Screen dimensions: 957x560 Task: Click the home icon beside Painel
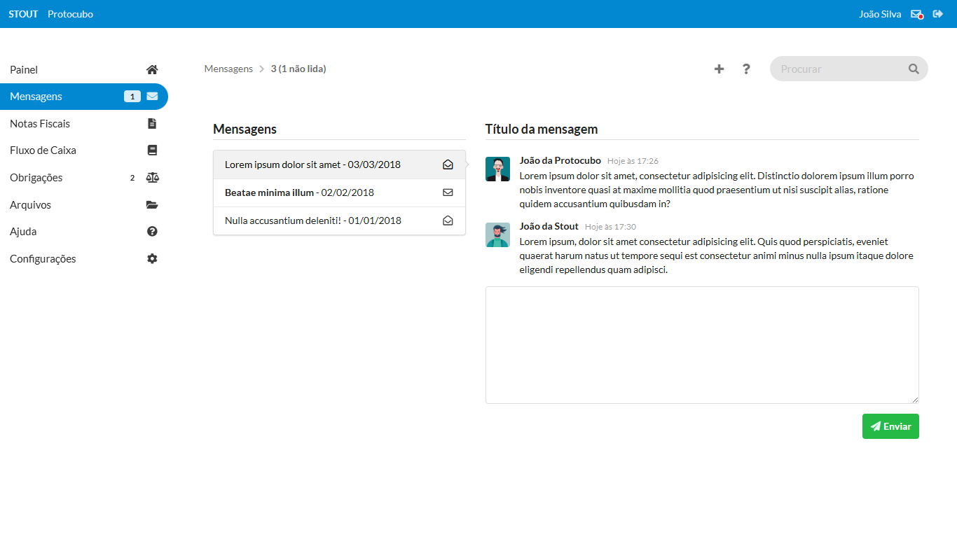pyautogui.click(x=152, y=70)
